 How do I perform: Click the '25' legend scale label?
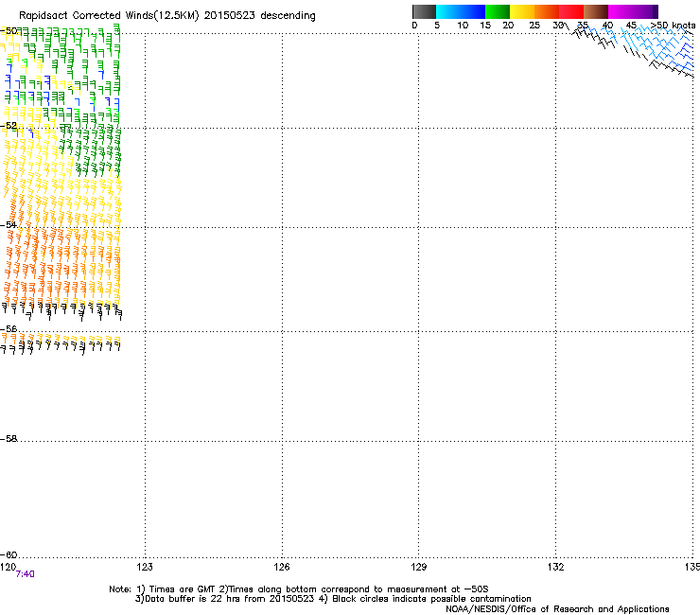[534, 26]
